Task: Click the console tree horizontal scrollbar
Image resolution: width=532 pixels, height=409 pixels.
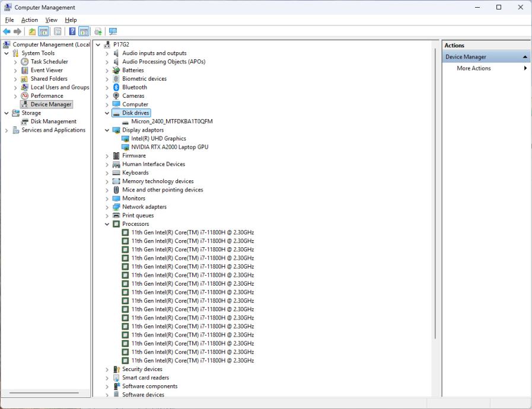Action: (x=44, y=393)
